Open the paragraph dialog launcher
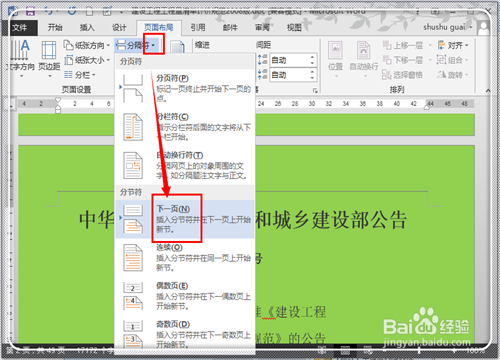This screenshot has height=360, width=500. tap(314, 90)
